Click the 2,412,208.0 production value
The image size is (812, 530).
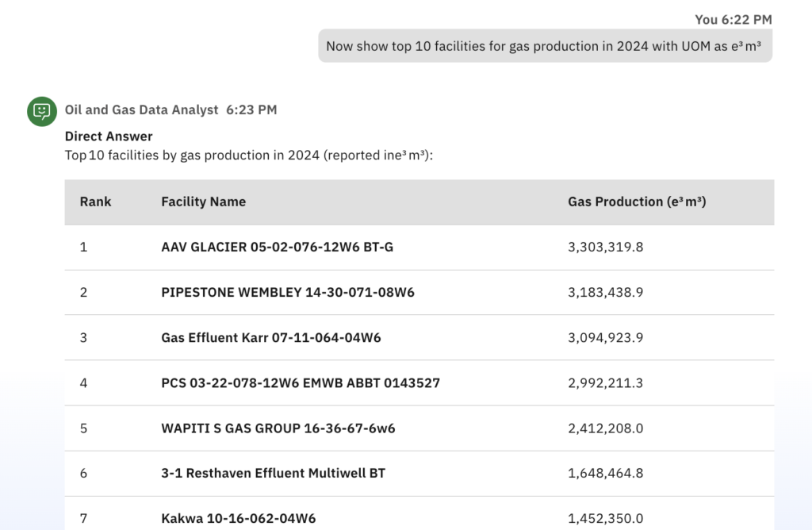point(605,428)
